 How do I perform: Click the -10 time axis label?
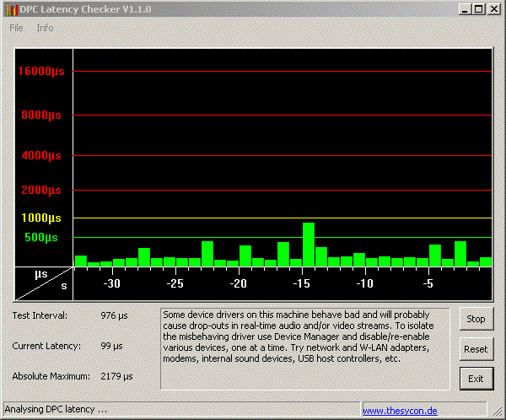click(x=364, y=283)
